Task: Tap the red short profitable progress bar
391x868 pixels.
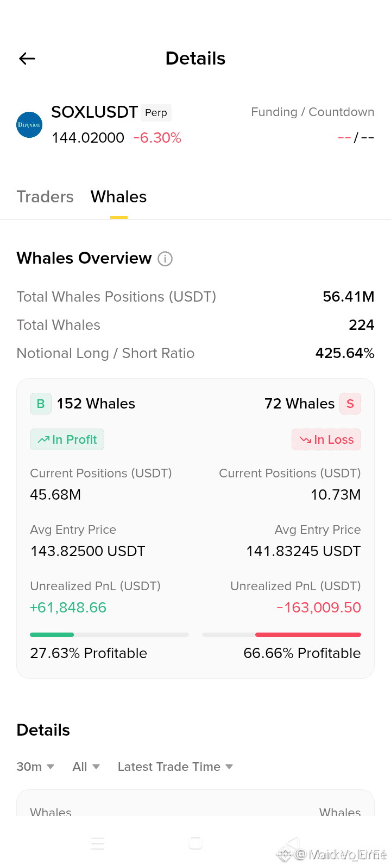Action: coord(281,635)
